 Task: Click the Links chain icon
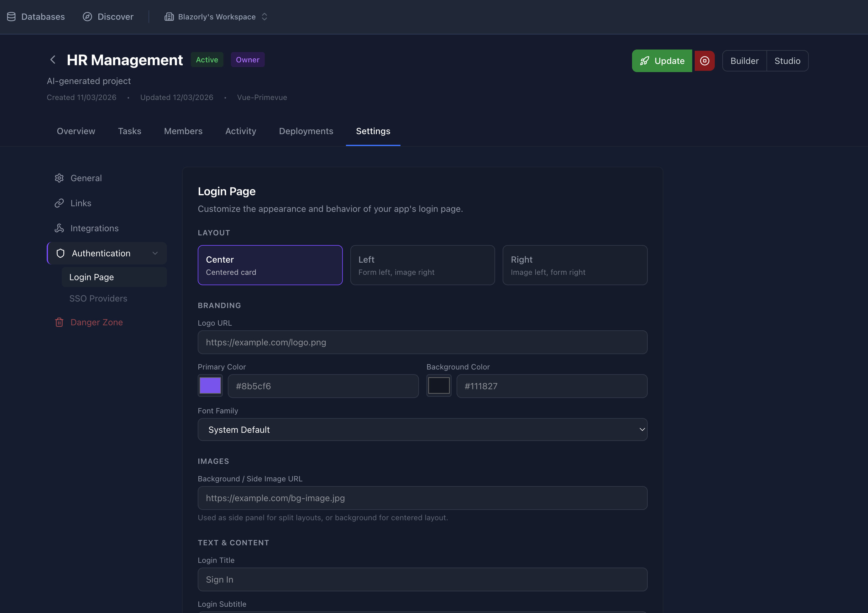click(59, 203)
